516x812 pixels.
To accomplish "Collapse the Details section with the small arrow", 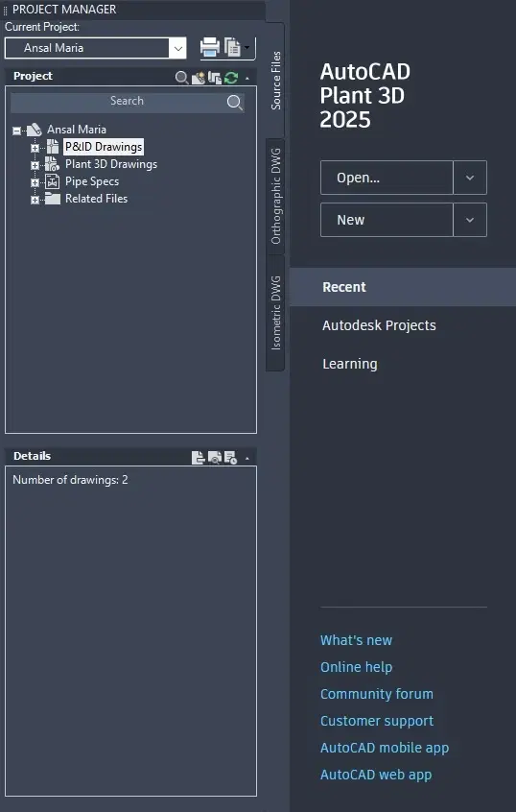I will (246, 458).
